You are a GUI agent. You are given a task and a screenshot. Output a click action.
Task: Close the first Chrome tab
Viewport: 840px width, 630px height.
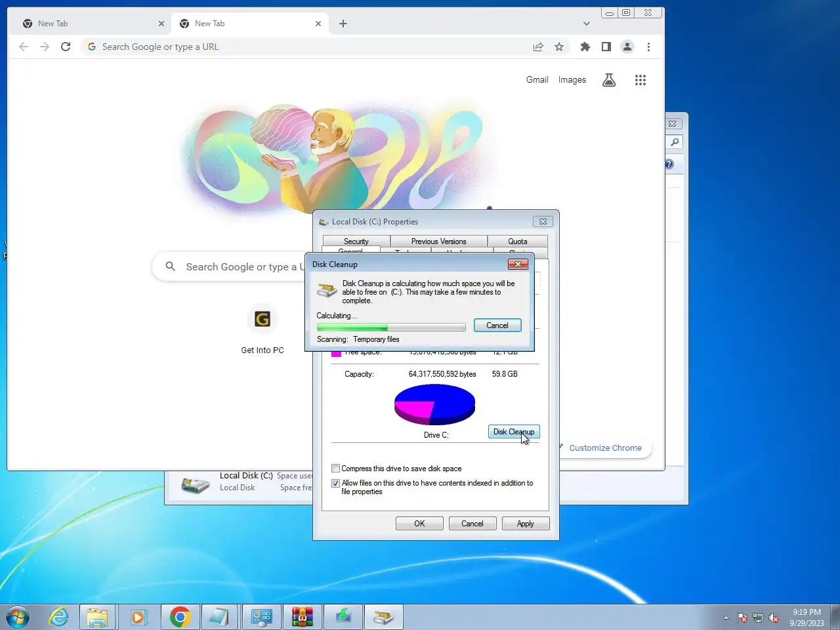point(161,24)
